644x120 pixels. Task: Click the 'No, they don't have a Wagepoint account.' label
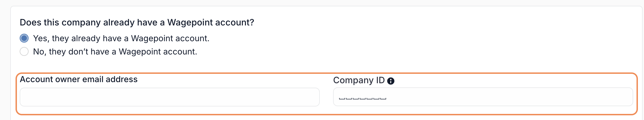115,51
